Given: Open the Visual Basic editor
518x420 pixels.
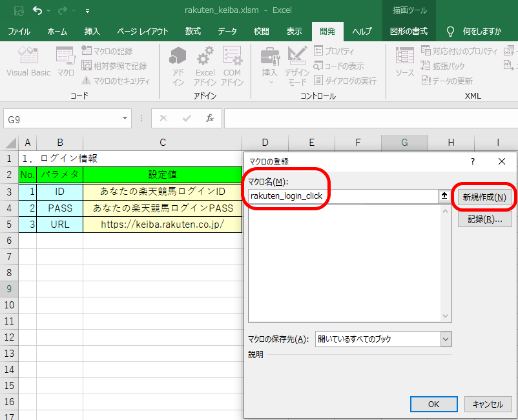Looking at the screenshot, I should click(28, 62).
